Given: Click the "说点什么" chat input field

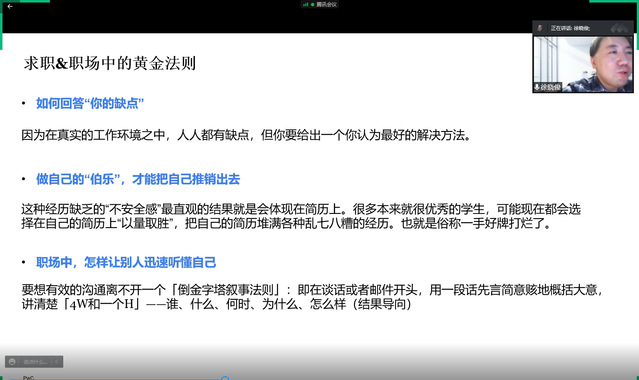Looking at the screenshot, I should pyautogui.click(x=35, y=362).
